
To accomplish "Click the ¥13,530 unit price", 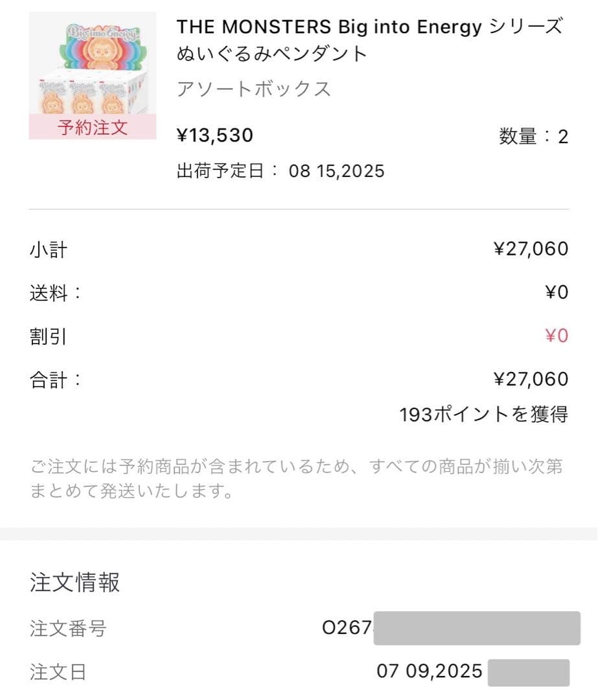I will pos(215,135).
